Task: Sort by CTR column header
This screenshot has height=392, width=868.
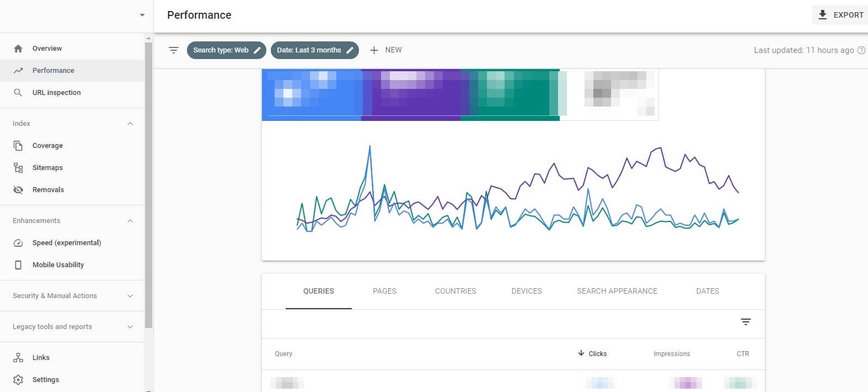Action: click(743, 354)
